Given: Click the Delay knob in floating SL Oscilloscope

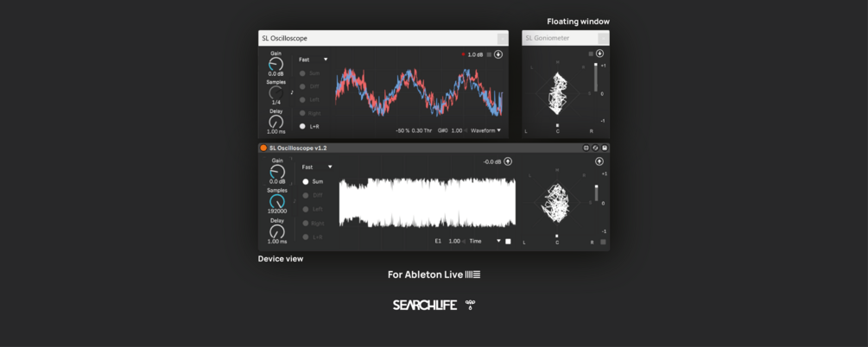Looking at the screenshot, I should click(276, 122).
